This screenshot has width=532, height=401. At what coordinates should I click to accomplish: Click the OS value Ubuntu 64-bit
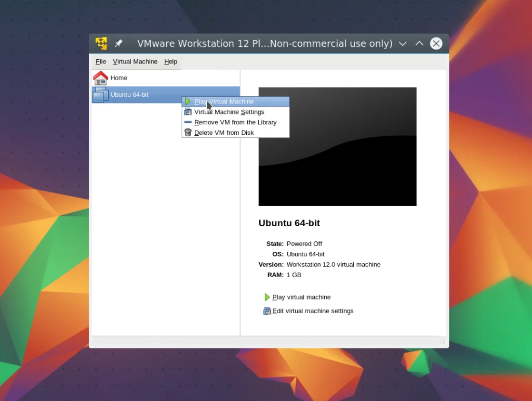(x=305, y=254)
